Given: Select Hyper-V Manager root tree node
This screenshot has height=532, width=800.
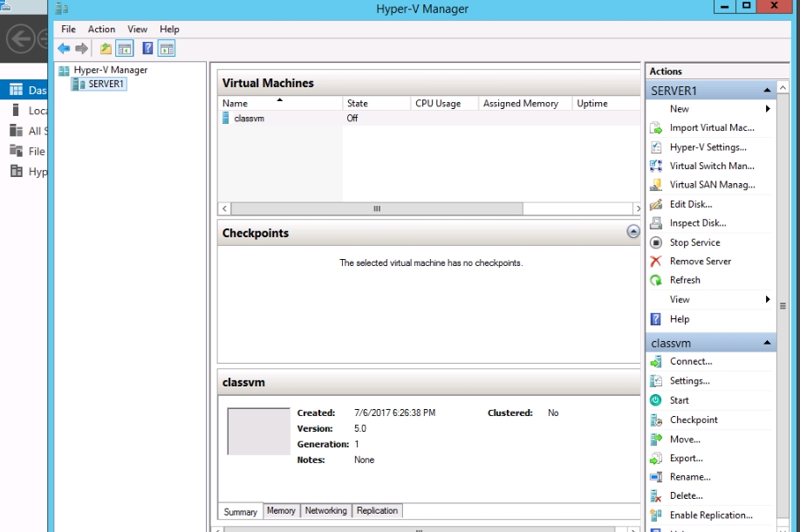Looking at the screenshot, I should coord(110,70).
